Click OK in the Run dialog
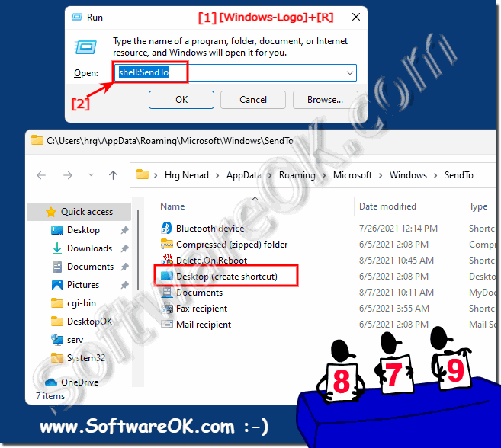The width and height of the screenshot is (501, 448). [181, 100]
